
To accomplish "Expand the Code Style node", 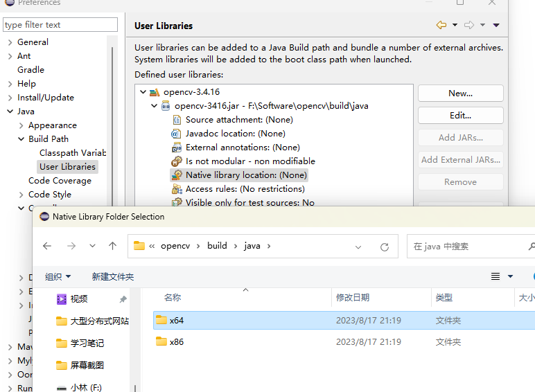I will pos(21,195).
